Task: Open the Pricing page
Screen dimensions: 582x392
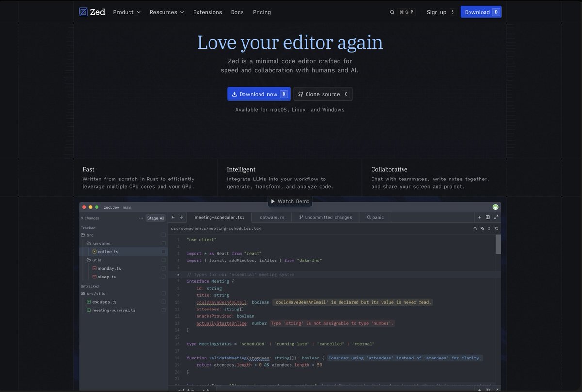Action: coord(262,12)
